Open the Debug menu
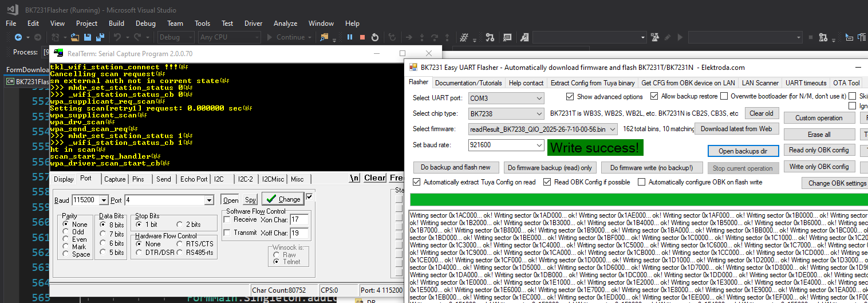The image size is (868, 303). coord(145,23)
